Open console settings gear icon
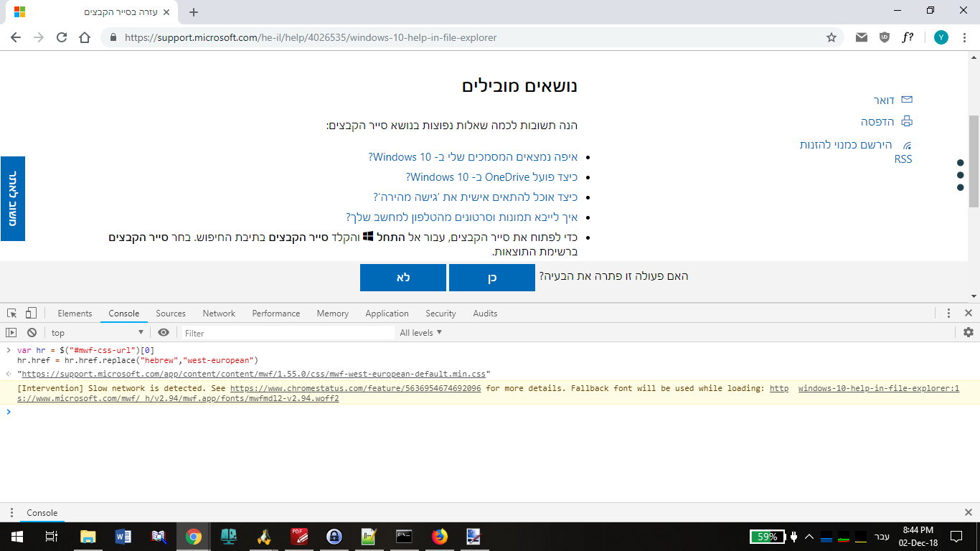980x551 pixels. pos(969,333)
